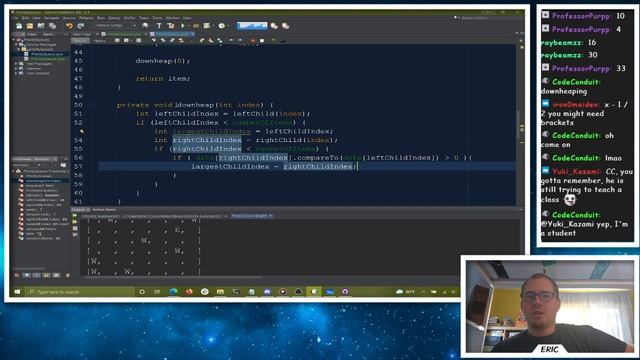The width and height of the screenshot is (640, 360).
Task: Click the Task View taskbar icon
Action: [x=158, y=292]
